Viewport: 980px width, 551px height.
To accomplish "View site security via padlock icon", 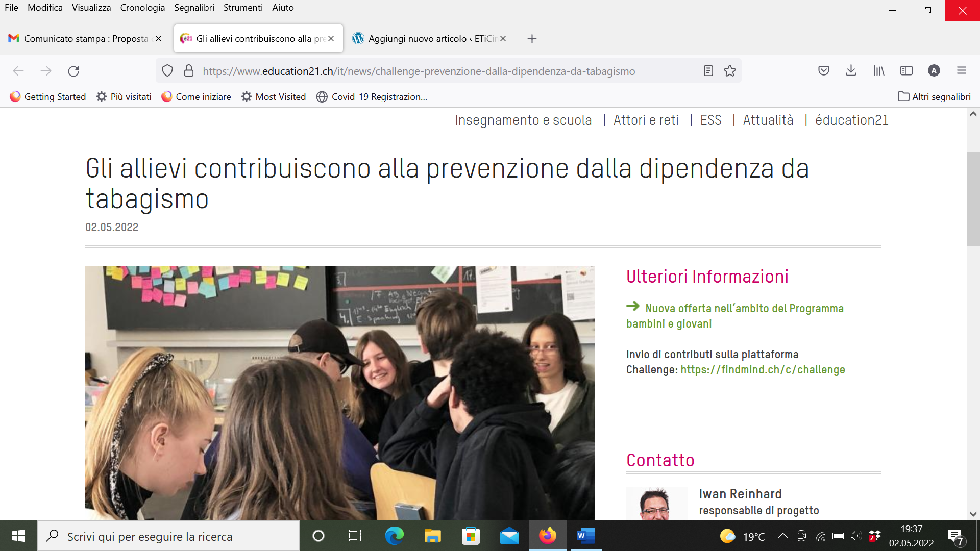I will pyautogui.click(x=189, y=71).
